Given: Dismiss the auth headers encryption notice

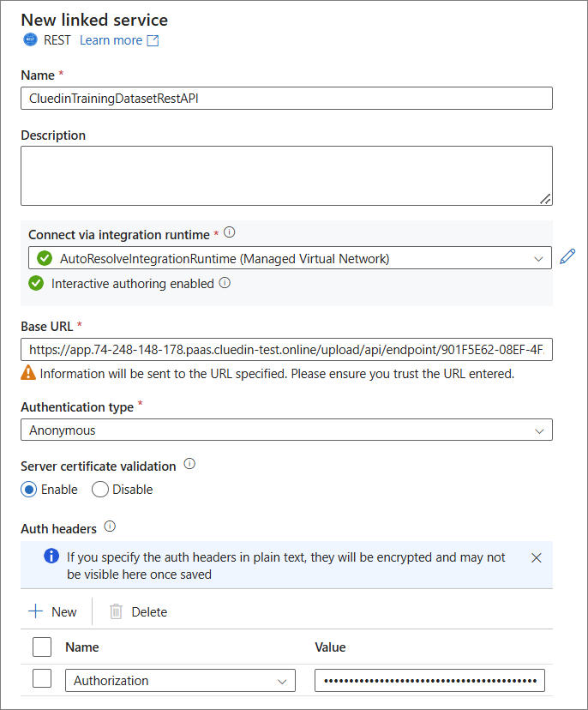Looking at the screenshot, I should (537, 557).
